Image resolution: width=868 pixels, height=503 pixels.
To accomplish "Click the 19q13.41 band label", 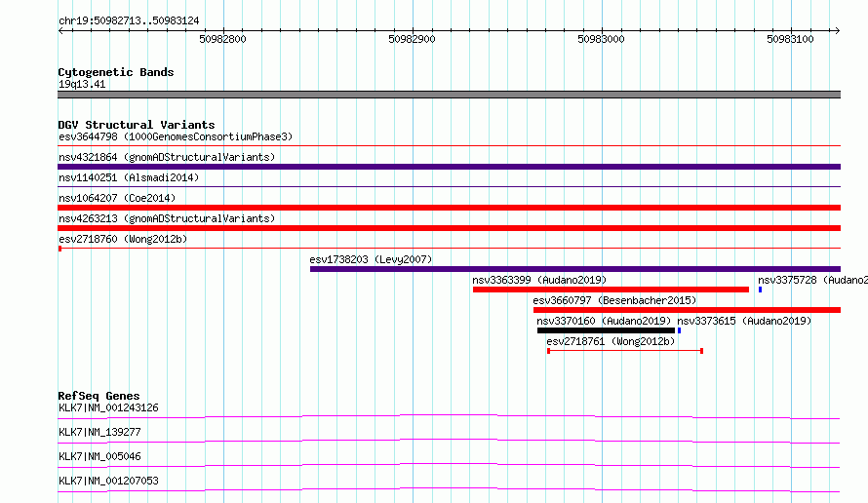I will click(x=82, y=84).
